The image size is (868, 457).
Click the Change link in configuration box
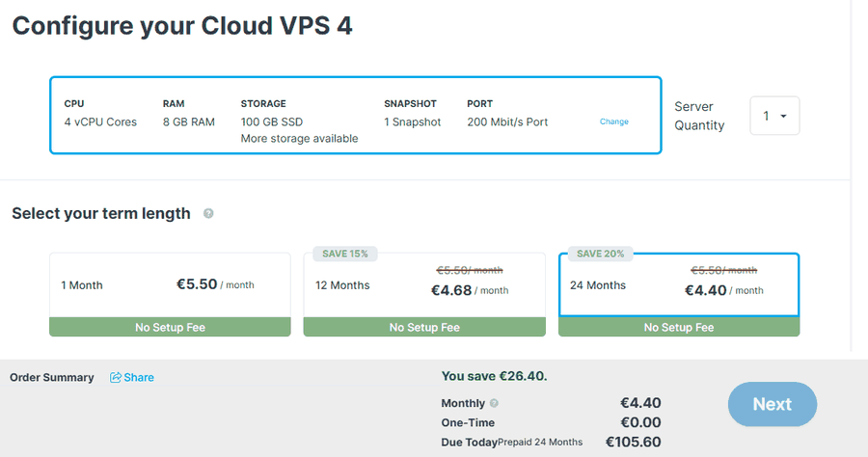coord(614,121)
